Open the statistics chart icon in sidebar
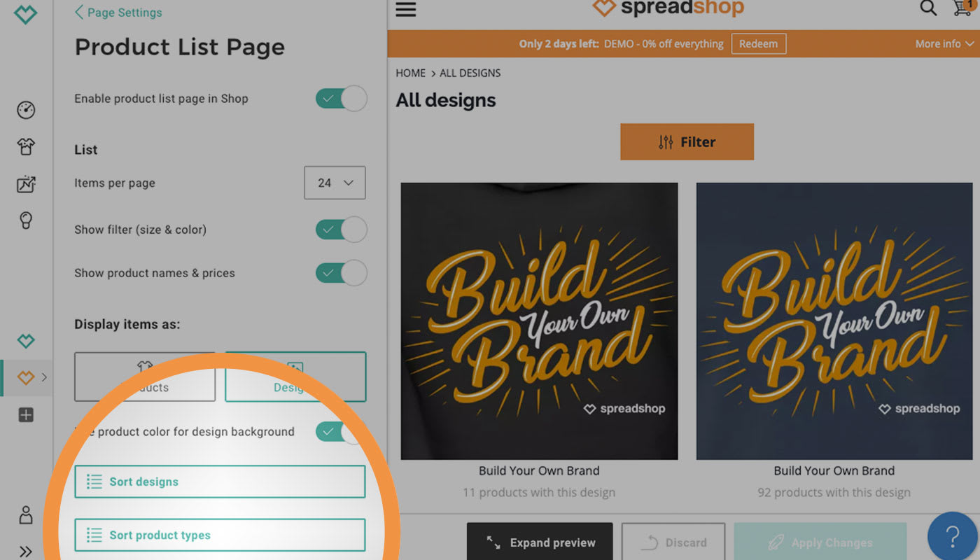 coord(26,184)
